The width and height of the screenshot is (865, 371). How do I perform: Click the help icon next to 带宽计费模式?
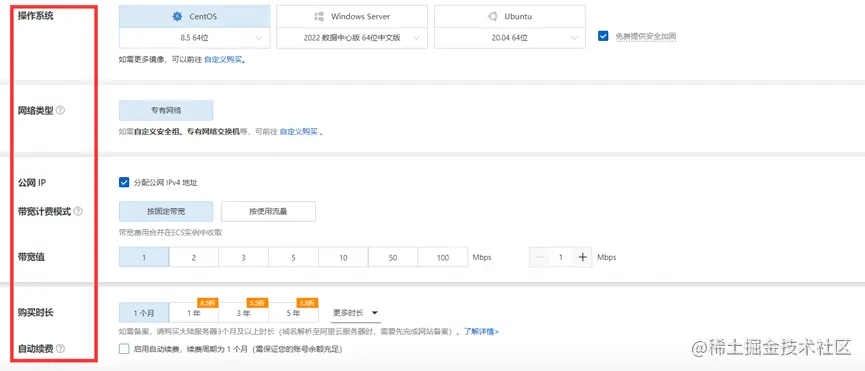tap(78, 211)
